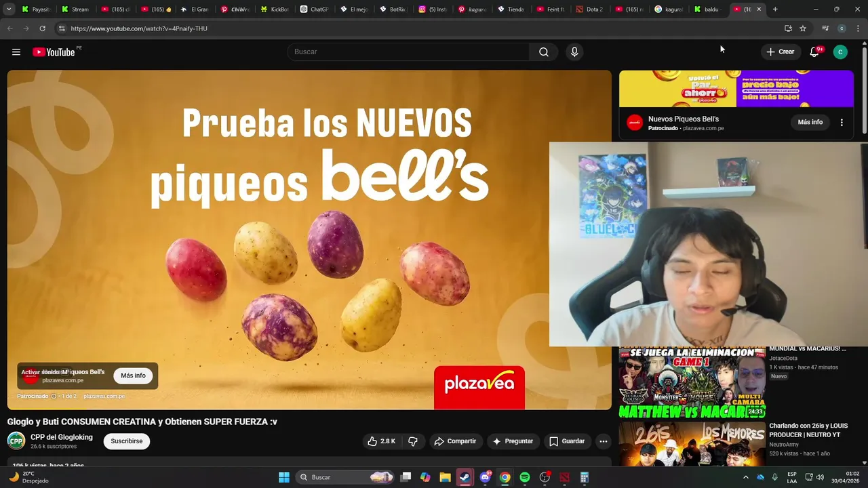The image size is (868, 488).
Task: Open the taskbar volume icon
Action: tap(821, 477)
